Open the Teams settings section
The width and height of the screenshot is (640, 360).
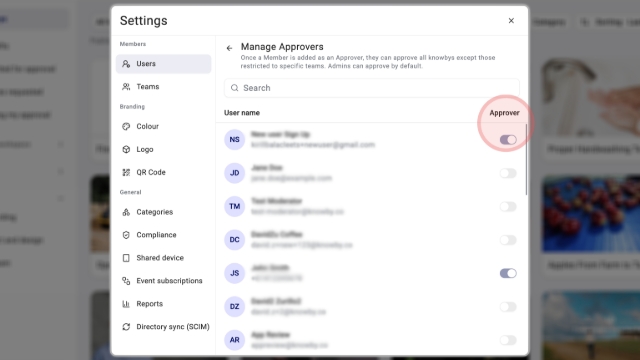click(x=163, y=87)
